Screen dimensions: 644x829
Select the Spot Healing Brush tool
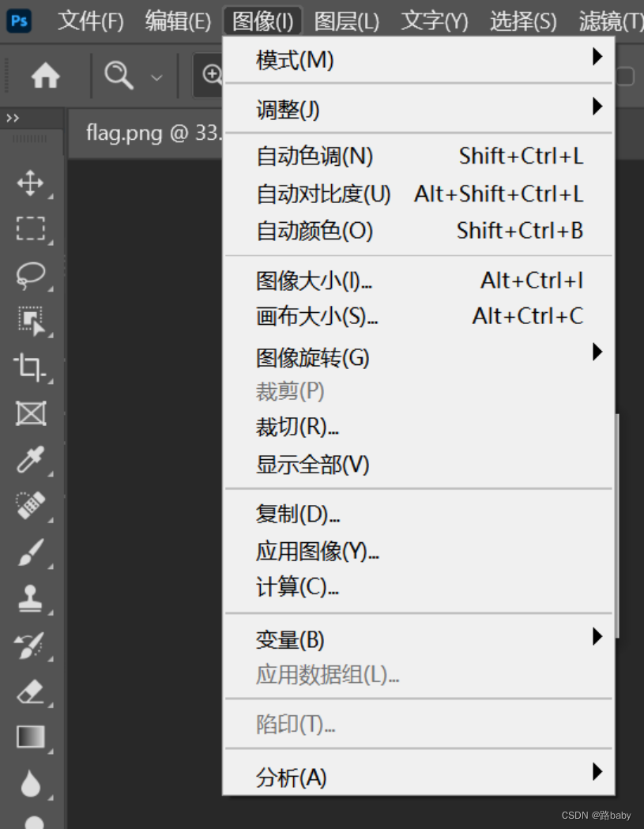31,506
